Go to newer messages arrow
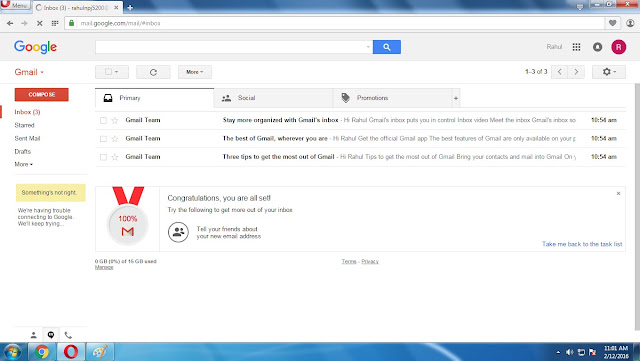This screenshot has width=640, height=361. 560,72
